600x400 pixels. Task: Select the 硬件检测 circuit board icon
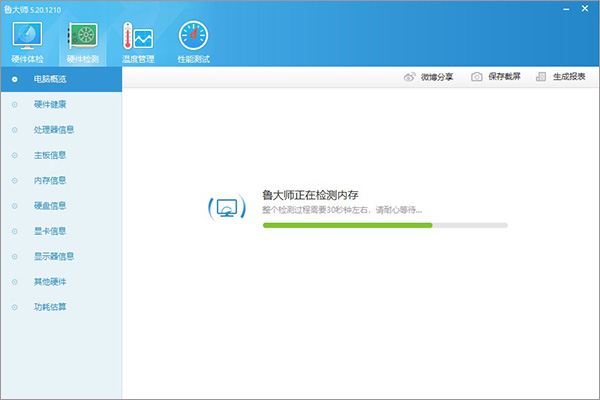[x=83, y=35]
